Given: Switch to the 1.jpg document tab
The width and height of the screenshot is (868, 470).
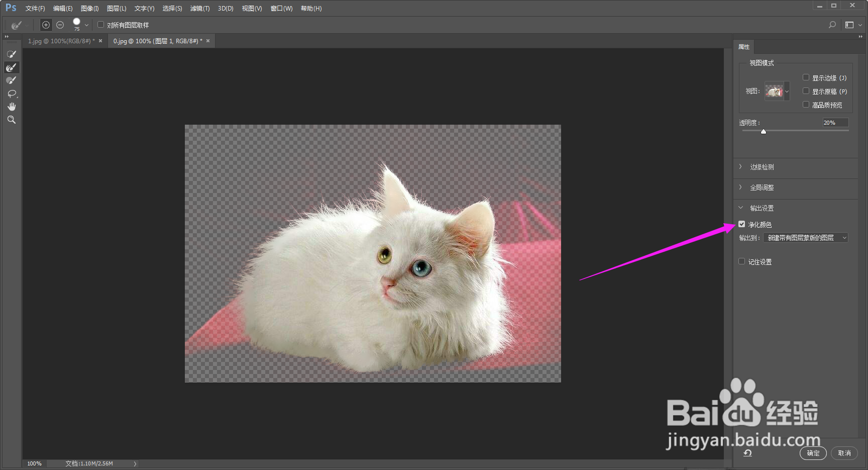Looking at the screenshot, I should pyautogui.click(x=61, y=41).
